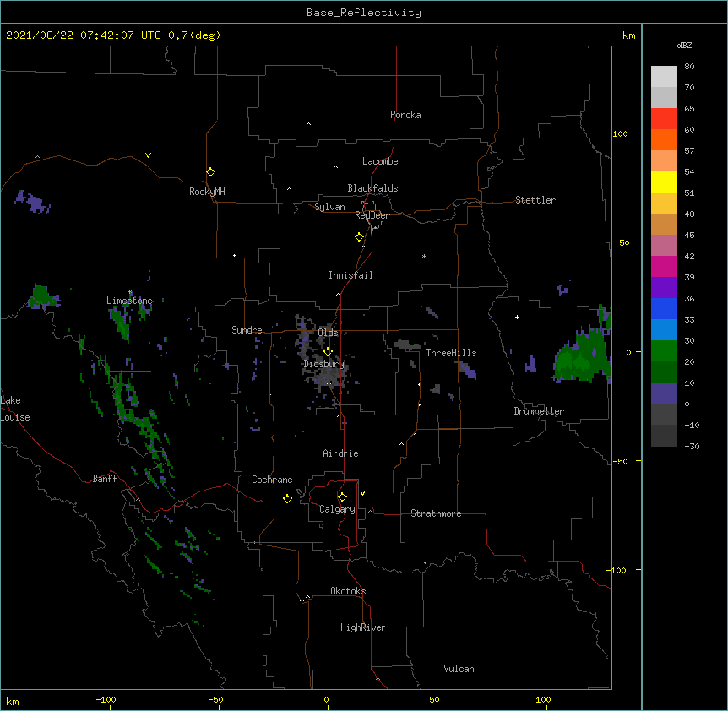Screen dimensions: 728x711
Task: Click the Lake Louise label
Action: pyautogui.click(x=15, y=409)
